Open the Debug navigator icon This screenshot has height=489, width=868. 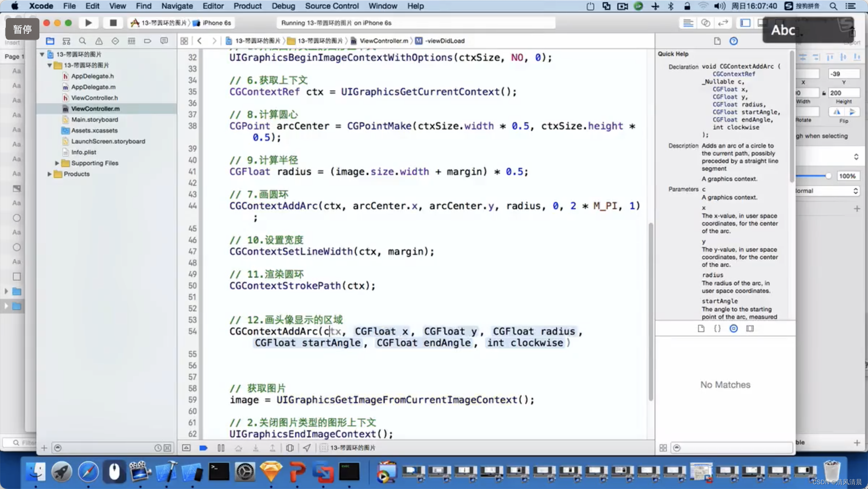[131, 41]
